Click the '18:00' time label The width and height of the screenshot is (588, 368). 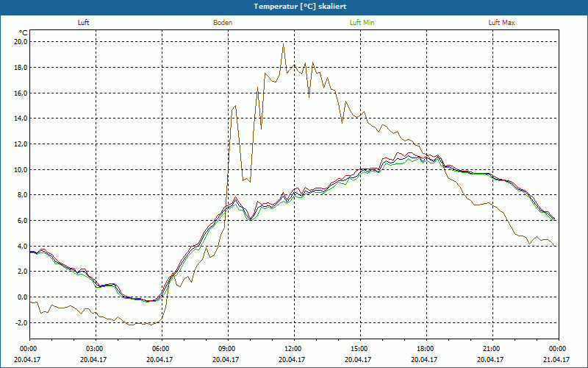click(x=425, y=349)
